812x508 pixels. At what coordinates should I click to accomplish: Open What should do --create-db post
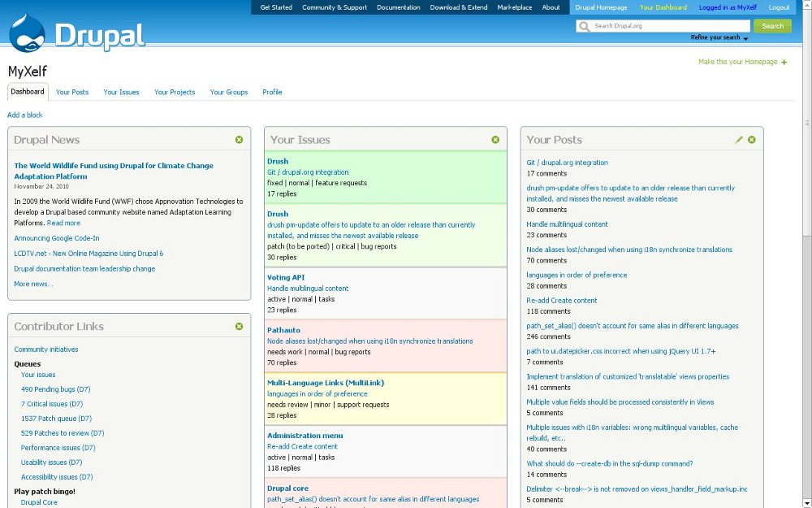pos(610,464)
